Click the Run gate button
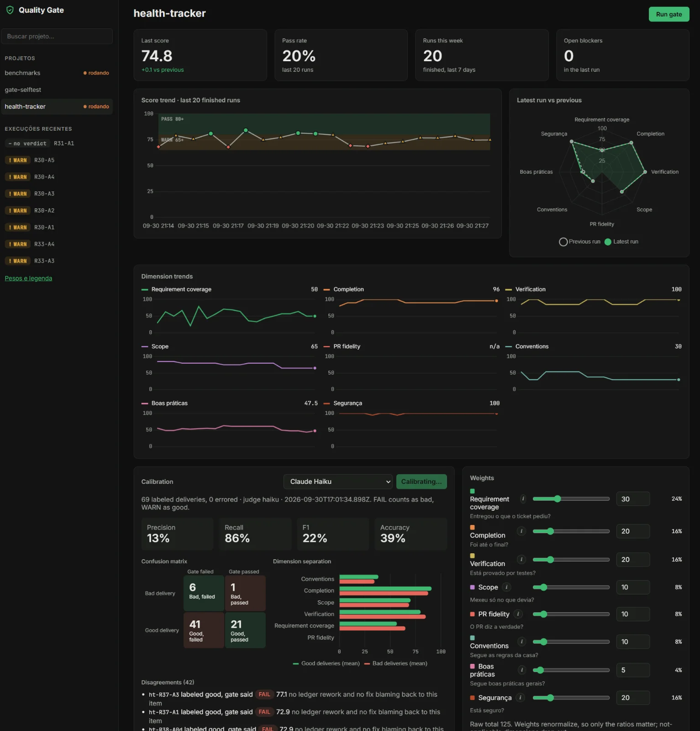Viewport: 700px width, 731px height. point(669,14)
